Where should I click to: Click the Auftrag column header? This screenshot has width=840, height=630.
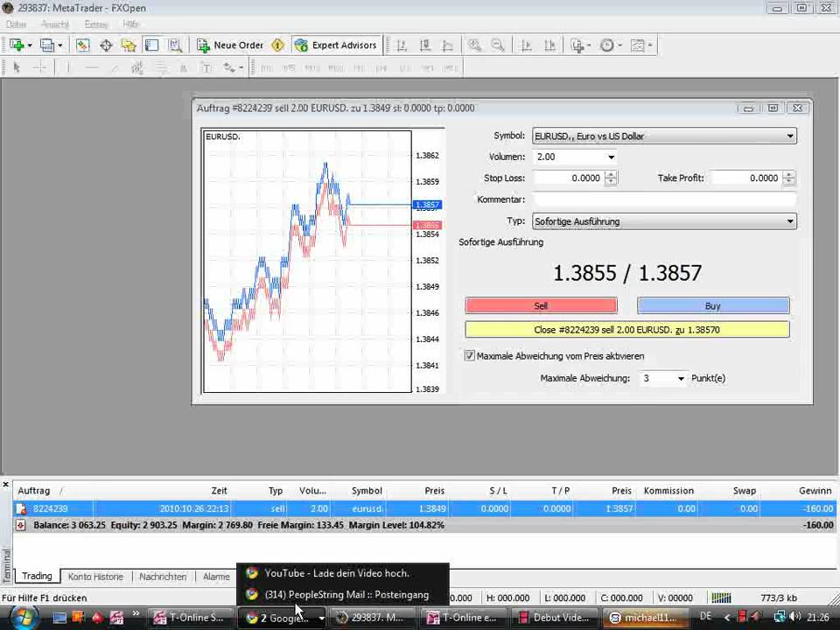[x=34, y=491]
